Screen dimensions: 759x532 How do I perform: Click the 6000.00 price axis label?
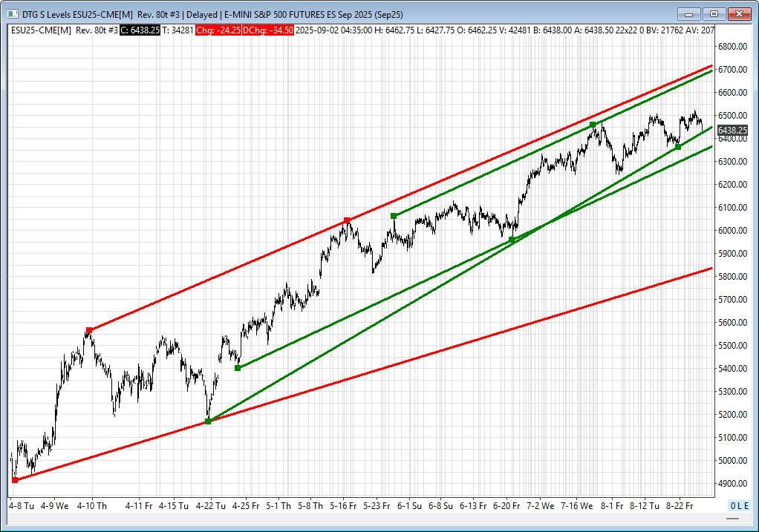click(733, 230)
